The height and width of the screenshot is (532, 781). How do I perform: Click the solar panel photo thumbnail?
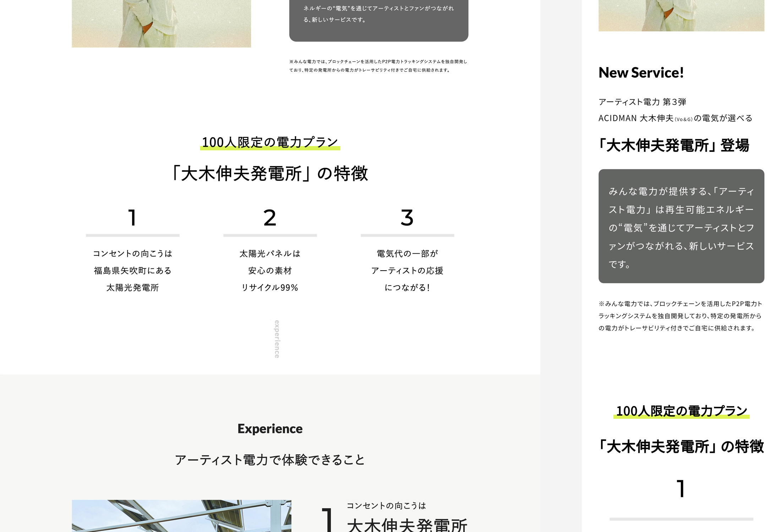tap(181, 515)
